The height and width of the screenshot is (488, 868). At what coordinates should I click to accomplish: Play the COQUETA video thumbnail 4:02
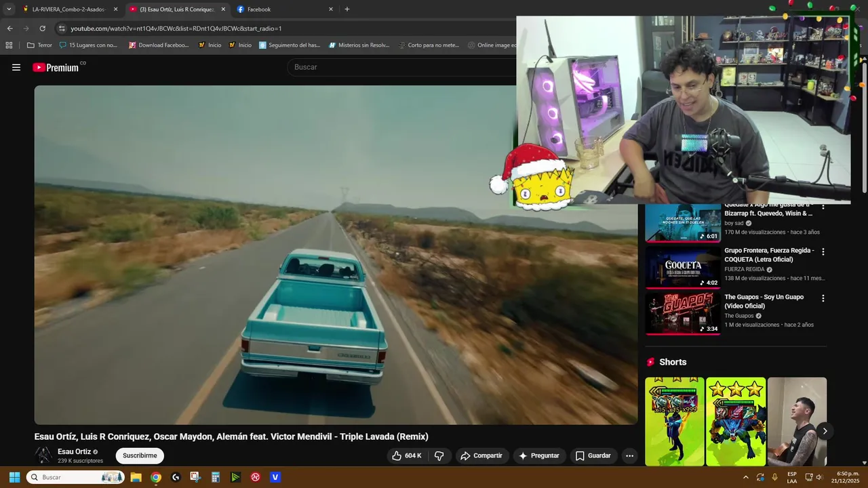[x=683, y=267]
